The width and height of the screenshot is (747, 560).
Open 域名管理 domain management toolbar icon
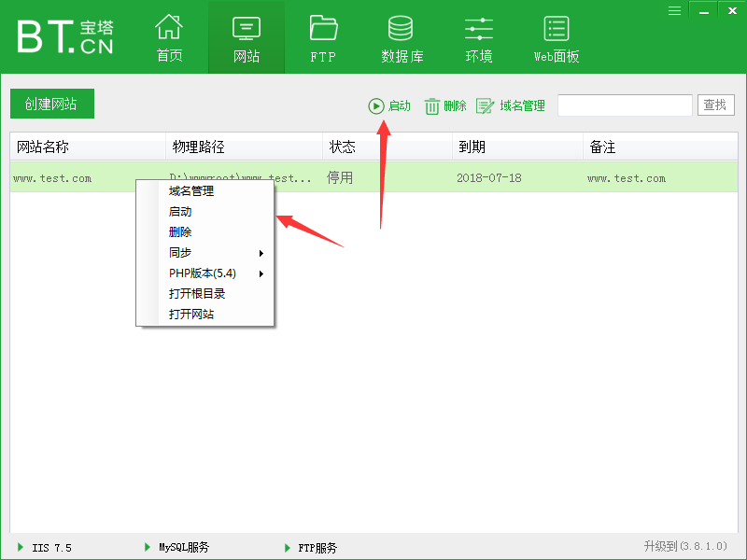[x=511, y=105]
